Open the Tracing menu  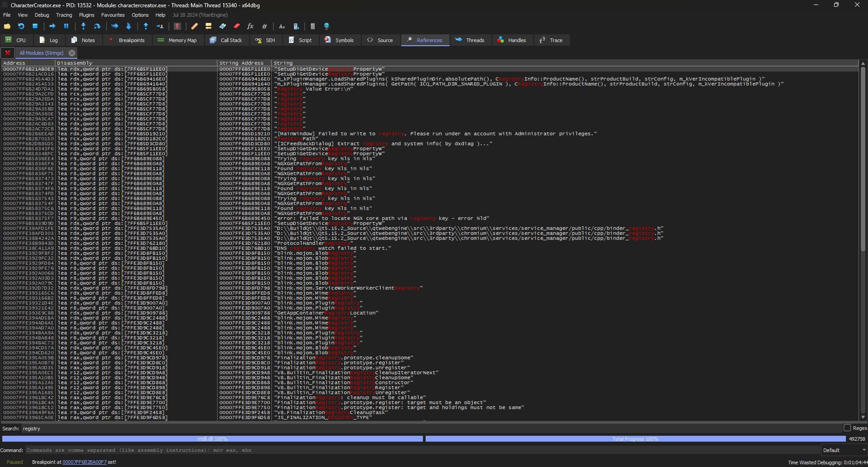point(64,14)
